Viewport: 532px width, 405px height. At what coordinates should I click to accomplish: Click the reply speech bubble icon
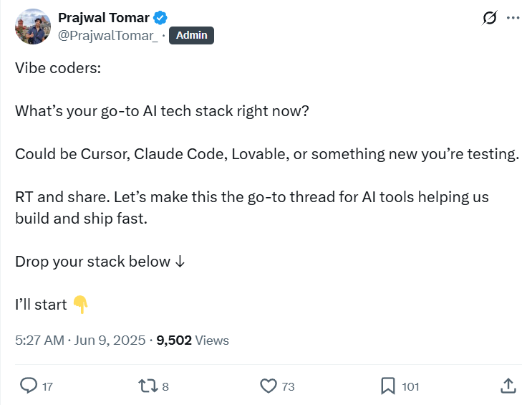(29, 386)
